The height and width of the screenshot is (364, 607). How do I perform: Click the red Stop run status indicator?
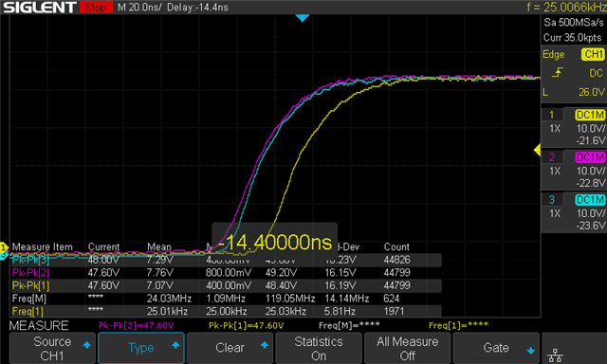tap(96, 7)
